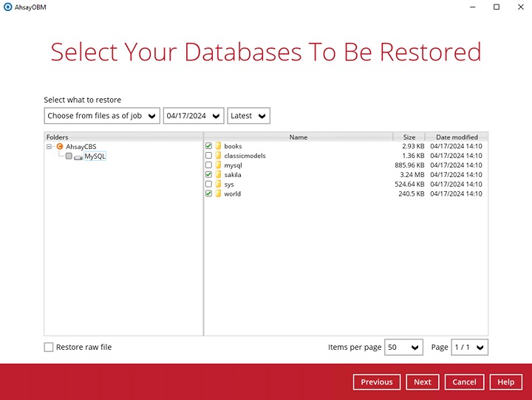Toggle the MySQL tree node checkbox

pos(69,156)
